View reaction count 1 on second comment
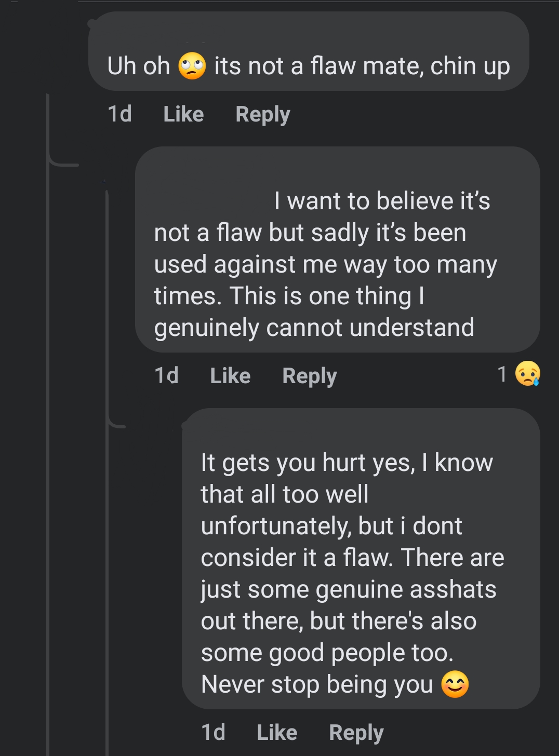Image resolution: width=559 pixels, height=756 pixels. tap(502, 374)
